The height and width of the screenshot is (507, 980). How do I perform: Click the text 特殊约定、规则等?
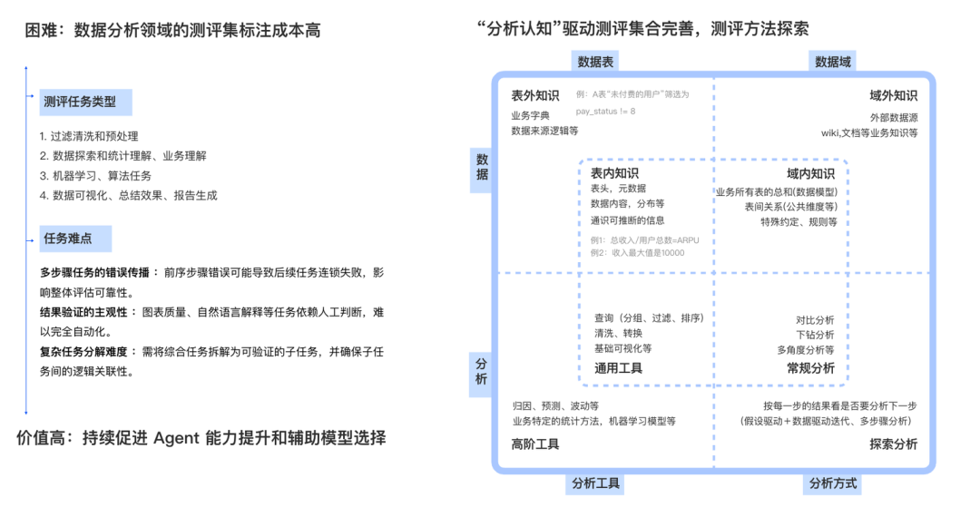(x=799, y=222)
